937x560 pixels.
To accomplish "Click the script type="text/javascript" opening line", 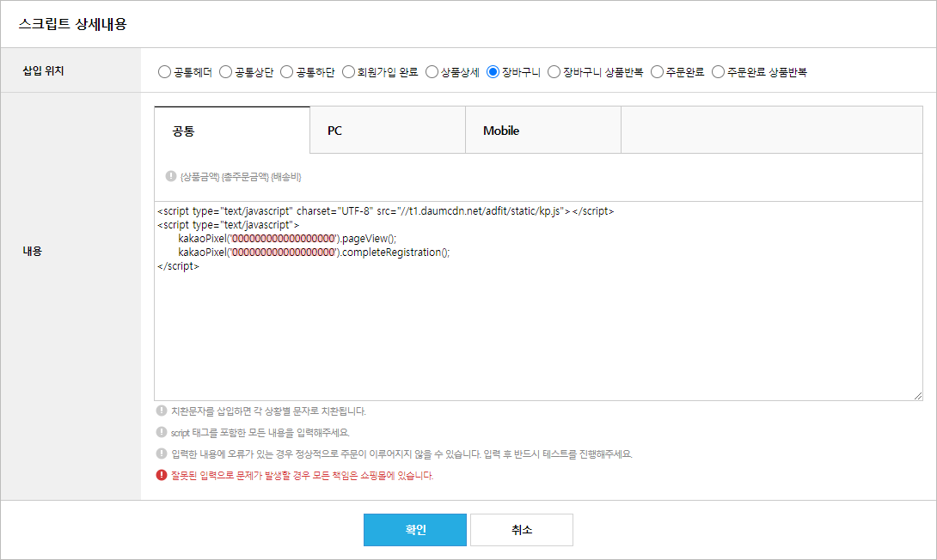I will [229, 224].
